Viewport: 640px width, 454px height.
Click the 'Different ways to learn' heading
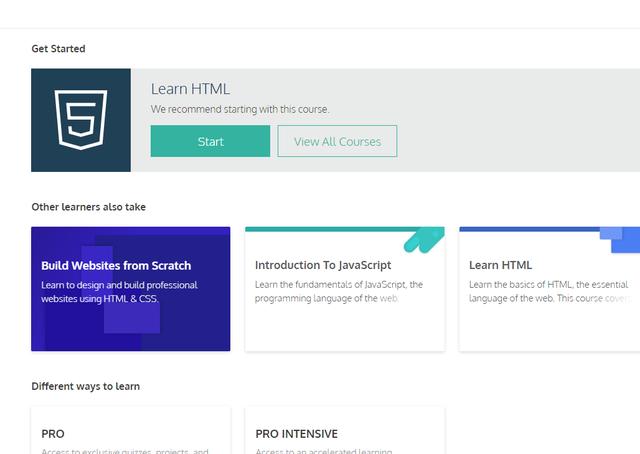86,386
